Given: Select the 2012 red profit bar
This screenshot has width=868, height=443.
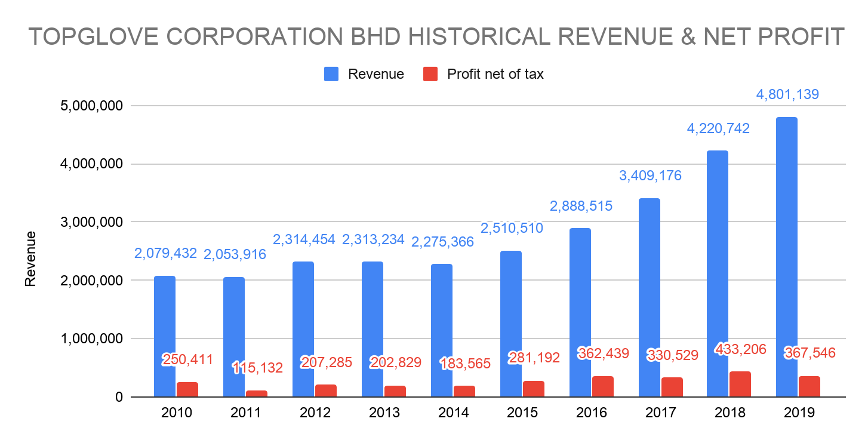Looking at the screenshot, I should click(x=326, y=391).
